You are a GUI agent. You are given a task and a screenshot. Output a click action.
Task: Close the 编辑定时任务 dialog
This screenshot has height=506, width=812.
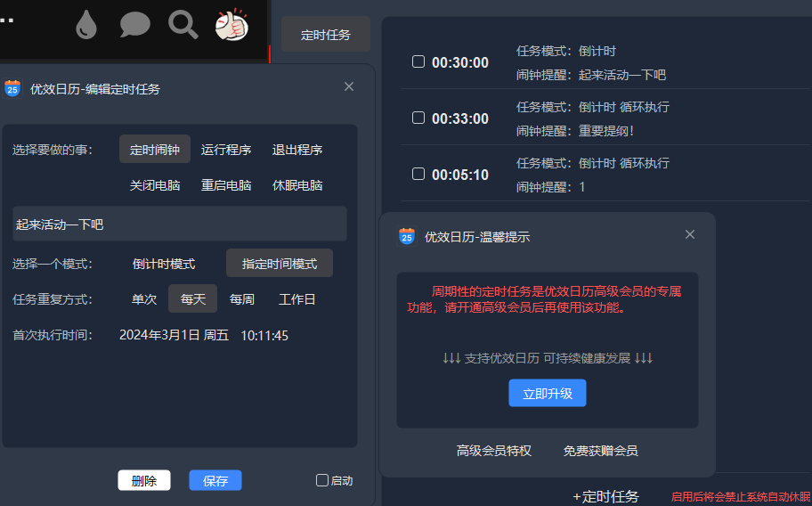coord(349,86)
